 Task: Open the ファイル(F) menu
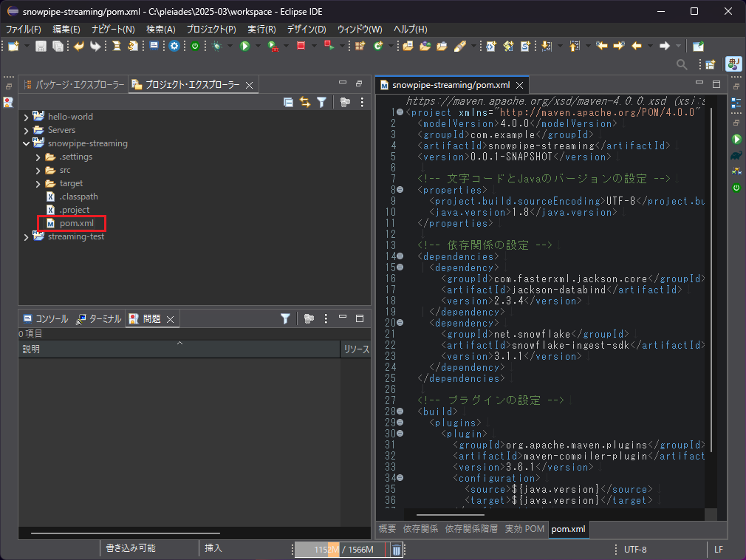[x=24, y=29]
